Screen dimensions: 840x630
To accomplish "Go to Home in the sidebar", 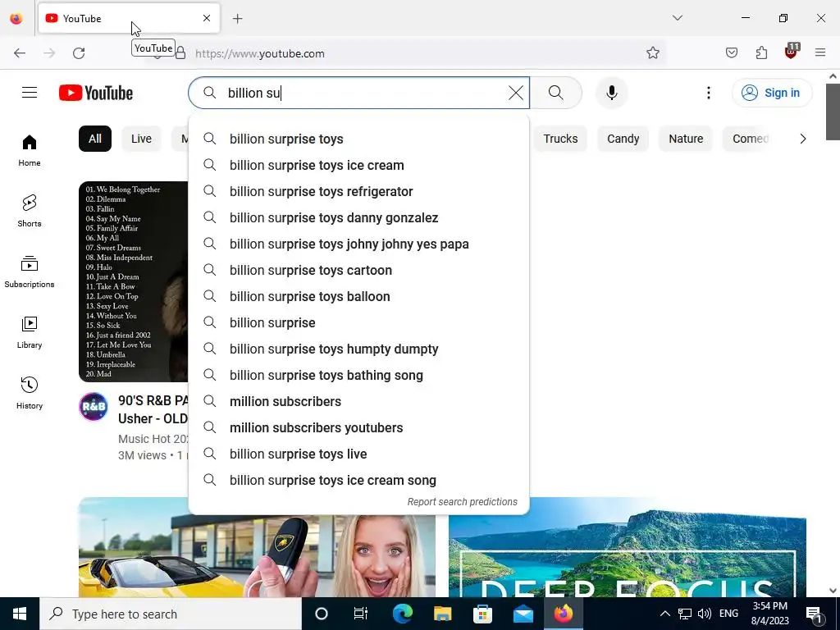I will (30, 151).
